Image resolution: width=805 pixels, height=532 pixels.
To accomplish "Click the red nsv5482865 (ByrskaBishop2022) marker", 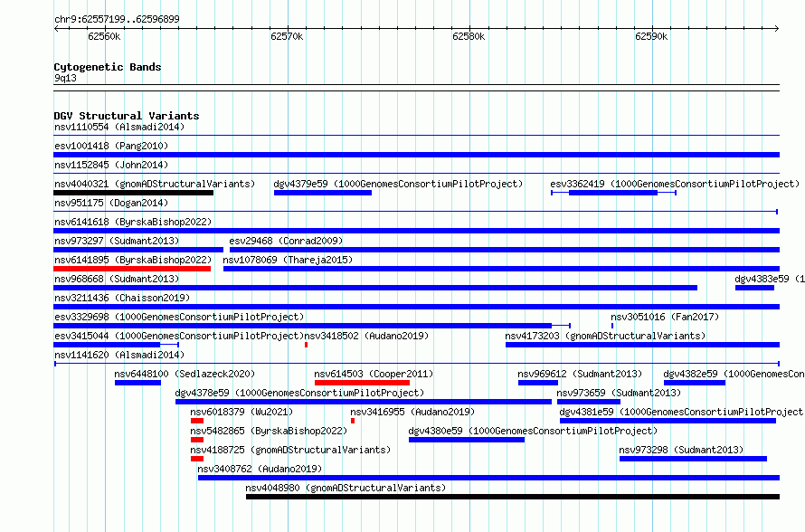I will (x=197, y=440).
